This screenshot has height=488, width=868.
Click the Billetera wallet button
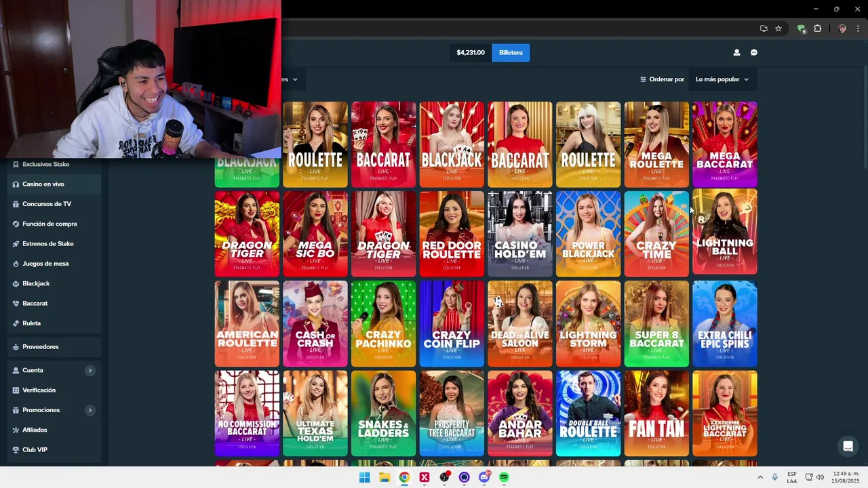[511, 53]
